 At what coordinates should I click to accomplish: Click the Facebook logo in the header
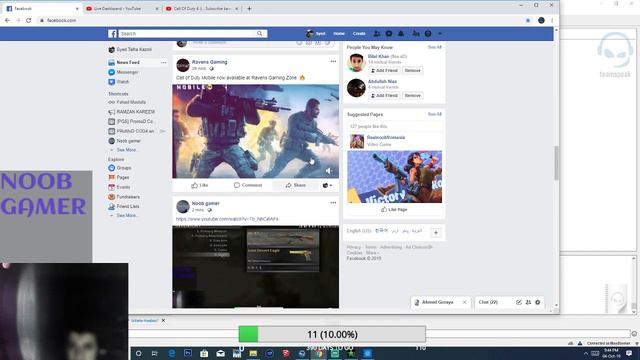(x=113, y=33)
